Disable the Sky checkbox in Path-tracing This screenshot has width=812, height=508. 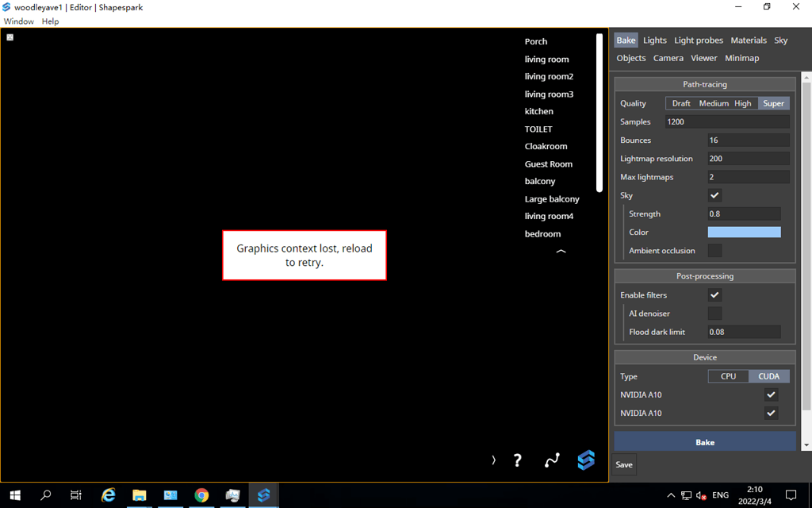[x=714, y=194]
